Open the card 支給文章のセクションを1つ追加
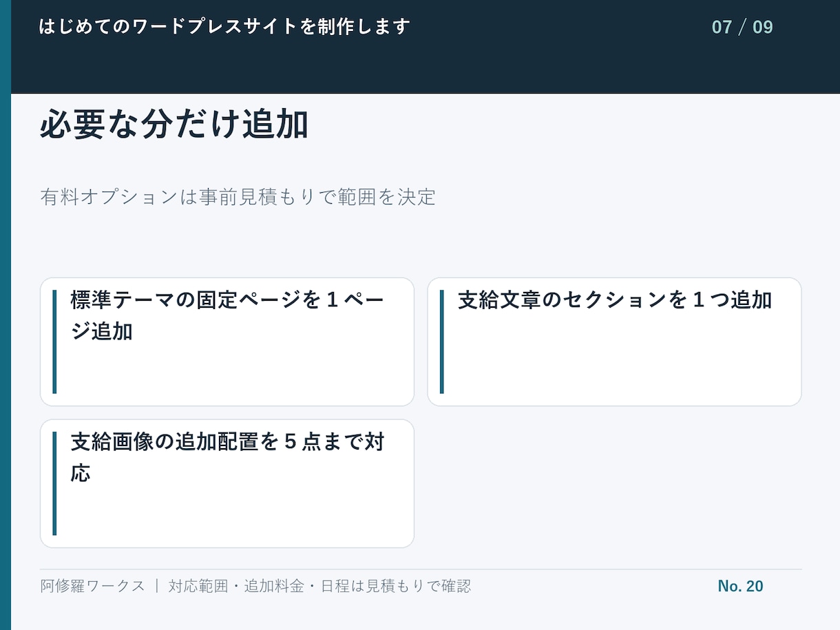The height and width of the screenshot is (630, 840). click(614, 342)
